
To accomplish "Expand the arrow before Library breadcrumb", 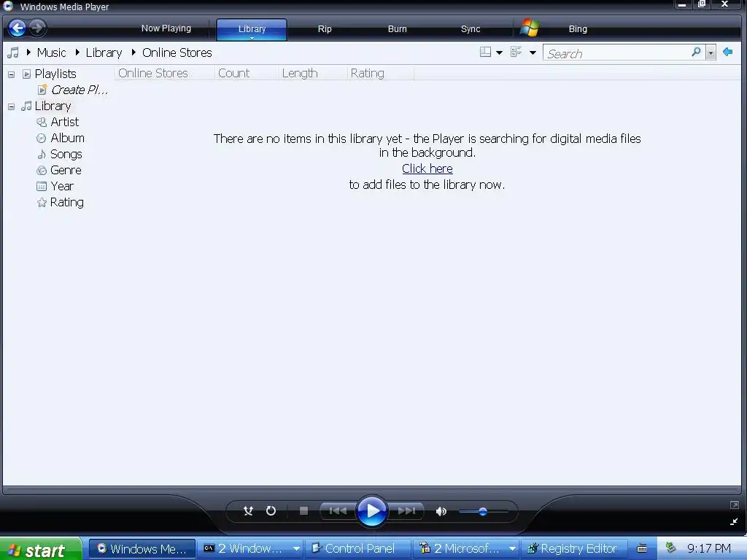I will point(77,52).
